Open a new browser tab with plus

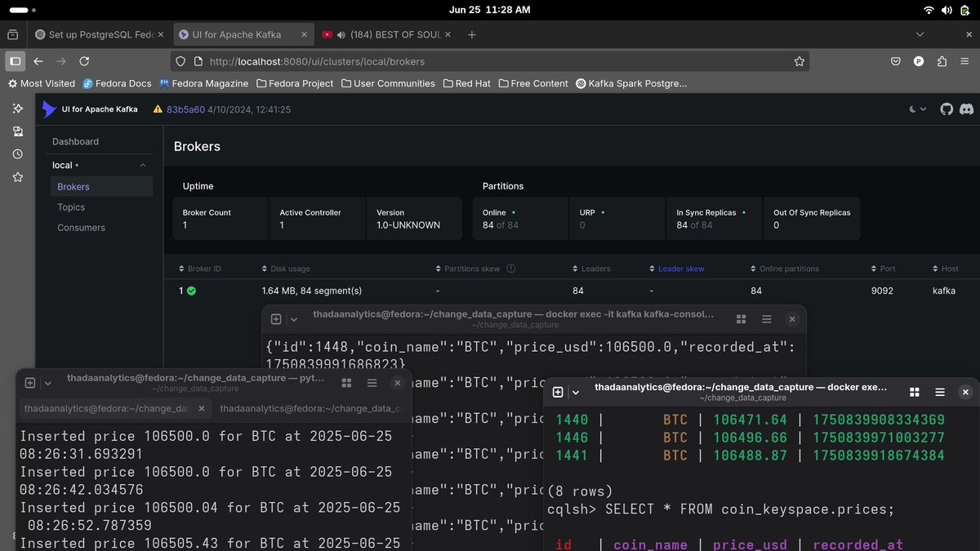(472, 35)
